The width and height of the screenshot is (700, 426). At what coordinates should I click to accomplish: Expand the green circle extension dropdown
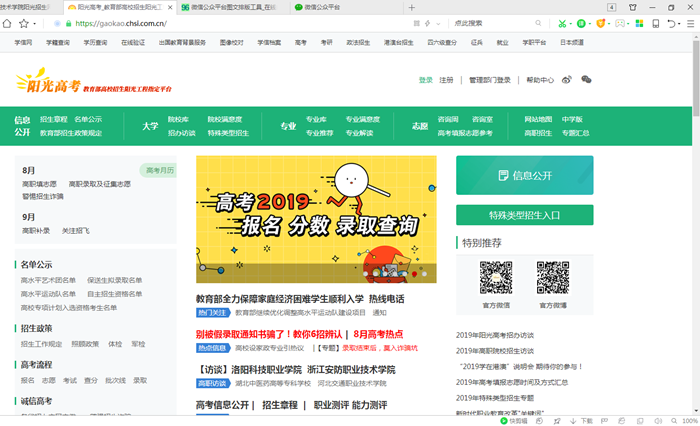[x=590, y=24]
